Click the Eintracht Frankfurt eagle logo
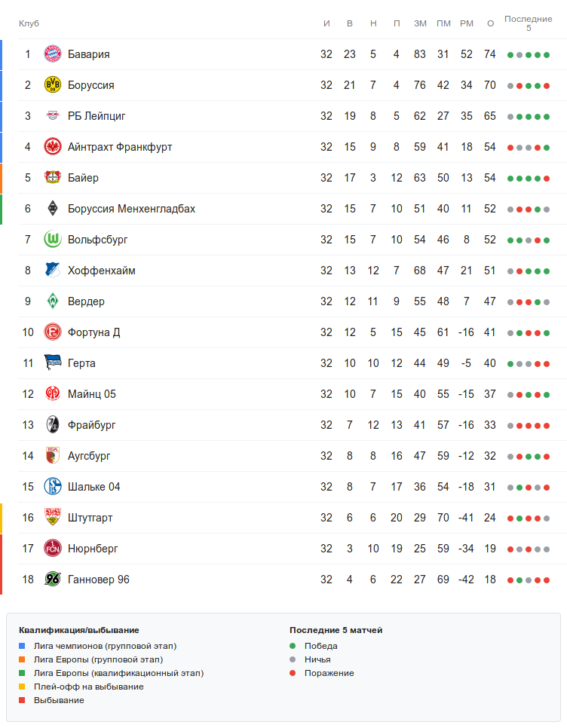Screen dimensions: 567x728 (x=53, y=147)
